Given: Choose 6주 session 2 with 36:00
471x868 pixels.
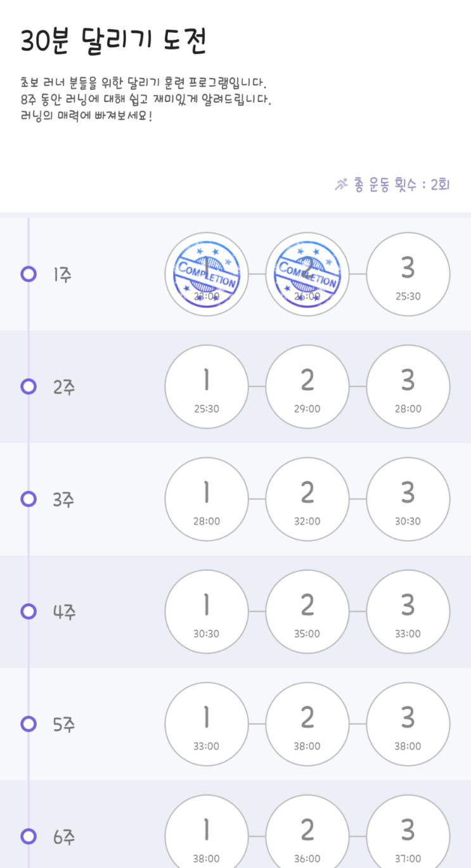Looking at the screenshot, I should pos(307,835).
